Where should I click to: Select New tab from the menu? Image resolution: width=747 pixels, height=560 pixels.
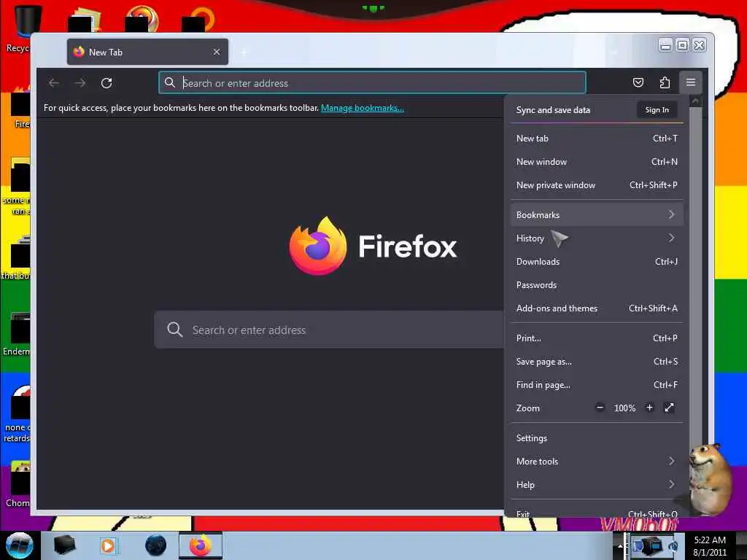tap(597, 138)
